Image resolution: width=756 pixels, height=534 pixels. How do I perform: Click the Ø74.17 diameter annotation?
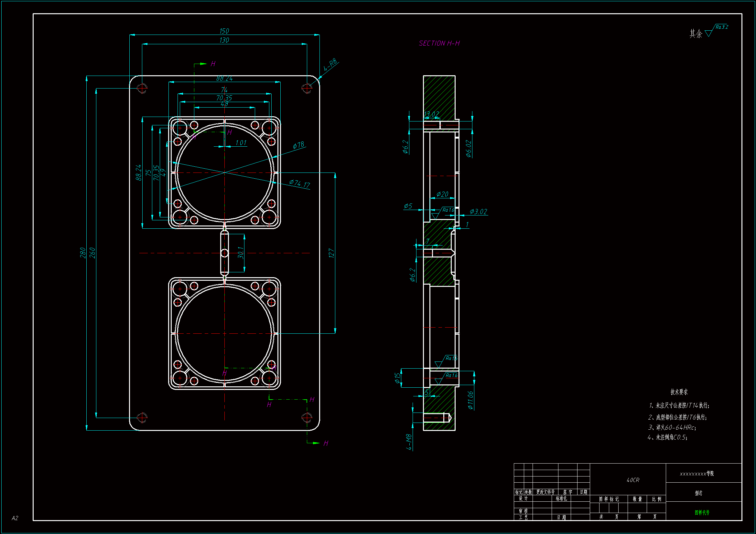pyautogui.click(x=299, y=183)
